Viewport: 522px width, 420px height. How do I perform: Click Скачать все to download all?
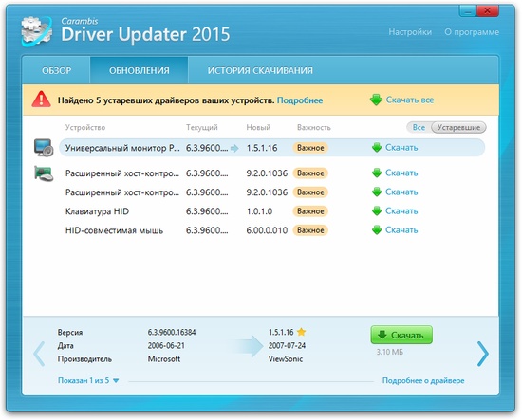(x=410, y=100)
